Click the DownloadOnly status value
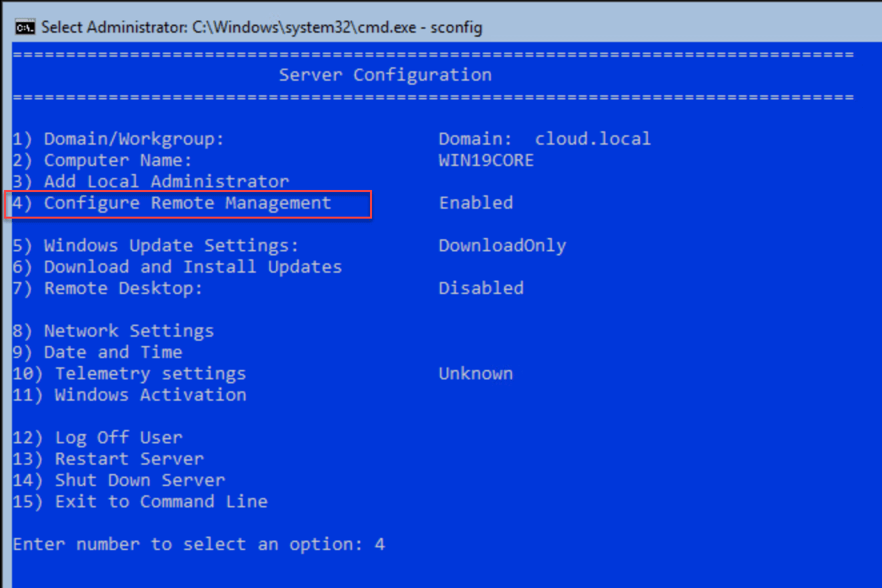The height and width of the screenshot is (588, 882). pyautogui.click(x=502, y=245)
